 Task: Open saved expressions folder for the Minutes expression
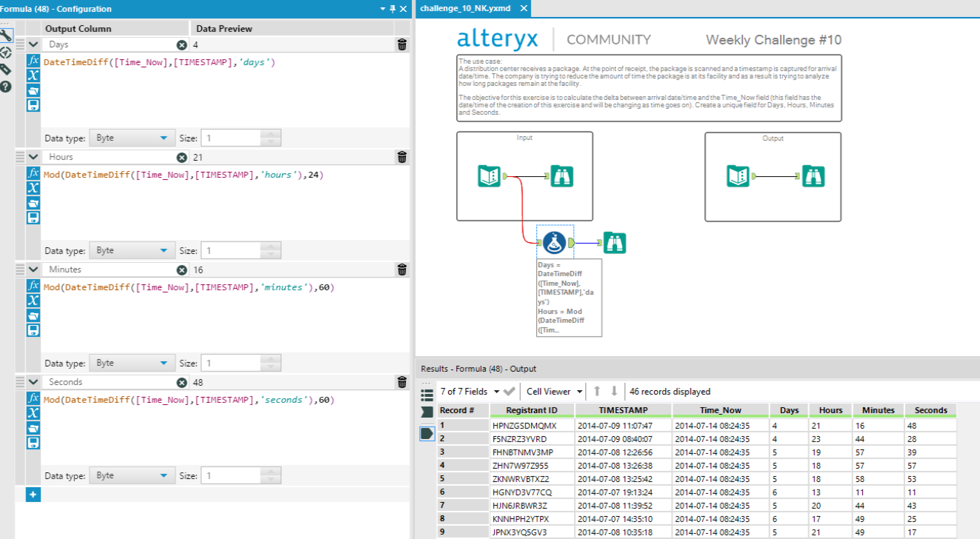click(33, 316)
